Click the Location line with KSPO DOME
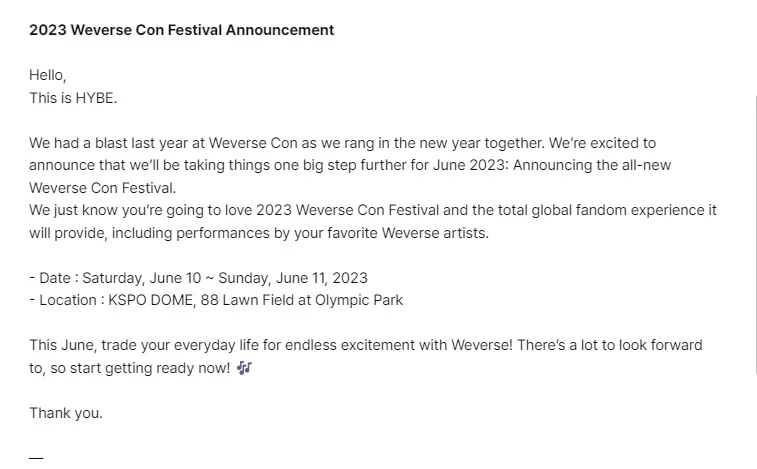Screen dimensions: 757x469 tap(216, 300)
